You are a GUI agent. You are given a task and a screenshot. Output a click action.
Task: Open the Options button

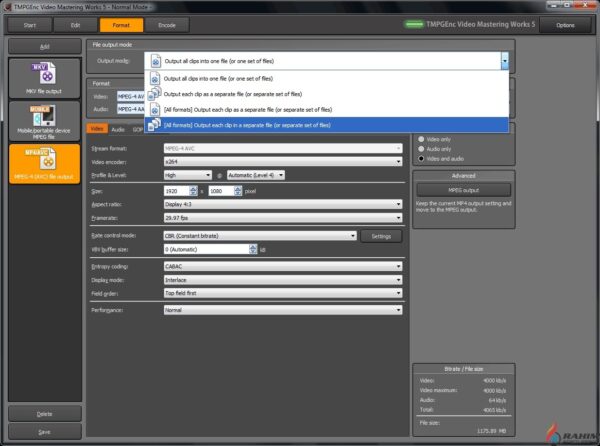pos(565,25)
